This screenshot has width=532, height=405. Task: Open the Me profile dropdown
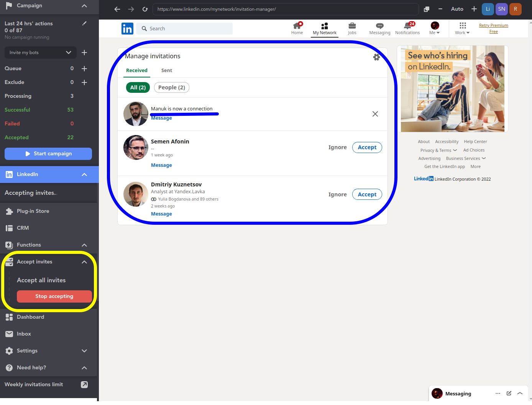click(435, 28)
